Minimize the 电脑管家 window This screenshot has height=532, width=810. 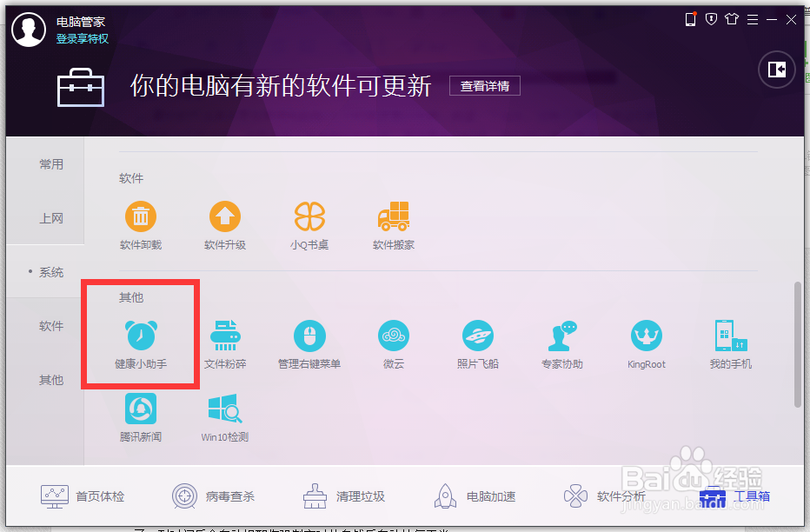tap(772, 20)
